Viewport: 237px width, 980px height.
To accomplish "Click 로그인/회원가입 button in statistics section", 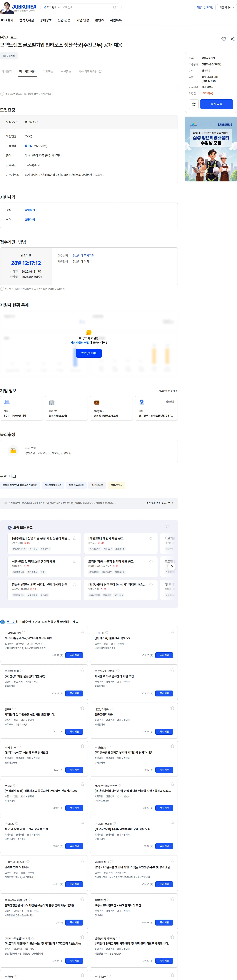I will point(89,353).
